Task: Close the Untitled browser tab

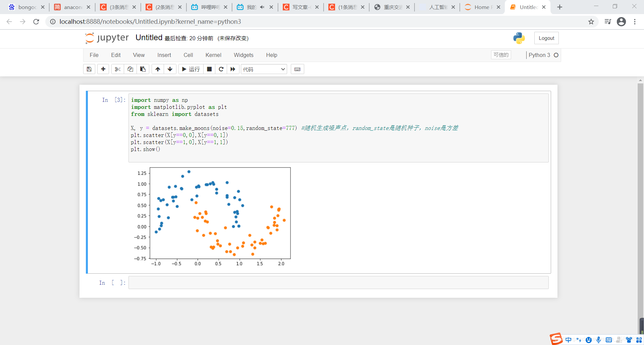Action: (544, 7)
